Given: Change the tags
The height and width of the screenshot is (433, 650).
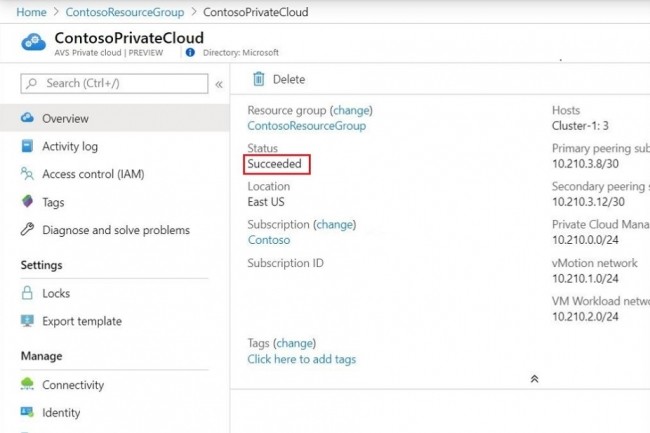Looking at the screenshot, I should coord(295,343).
